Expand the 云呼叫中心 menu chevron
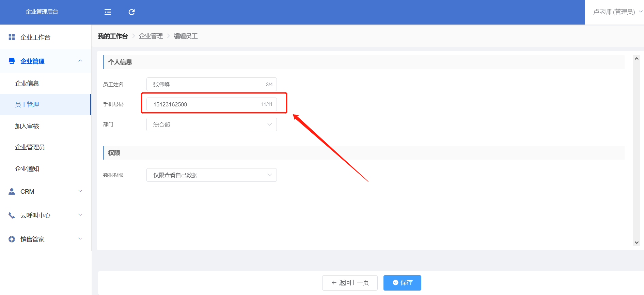 (80, 215)
